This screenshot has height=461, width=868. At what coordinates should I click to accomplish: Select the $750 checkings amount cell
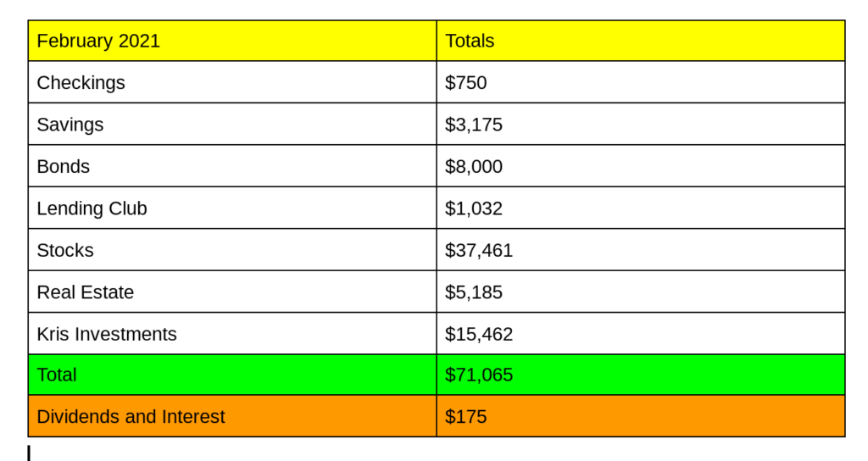coord(466,82)
